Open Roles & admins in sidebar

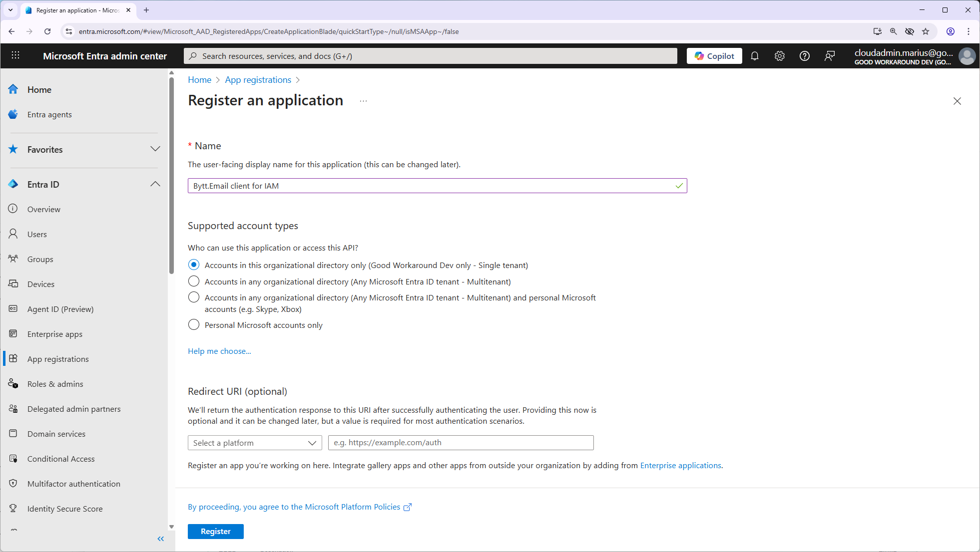[55, 384]
